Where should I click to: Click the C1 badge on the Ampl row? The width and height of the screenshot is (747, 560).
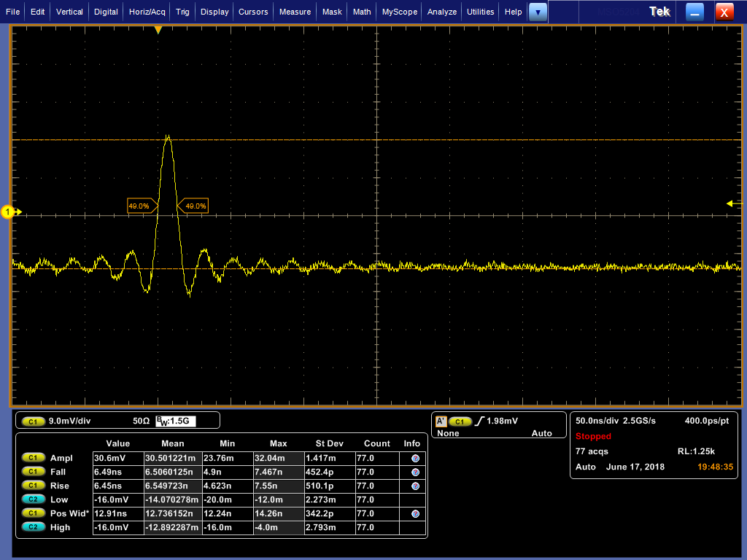pos(34,458)
